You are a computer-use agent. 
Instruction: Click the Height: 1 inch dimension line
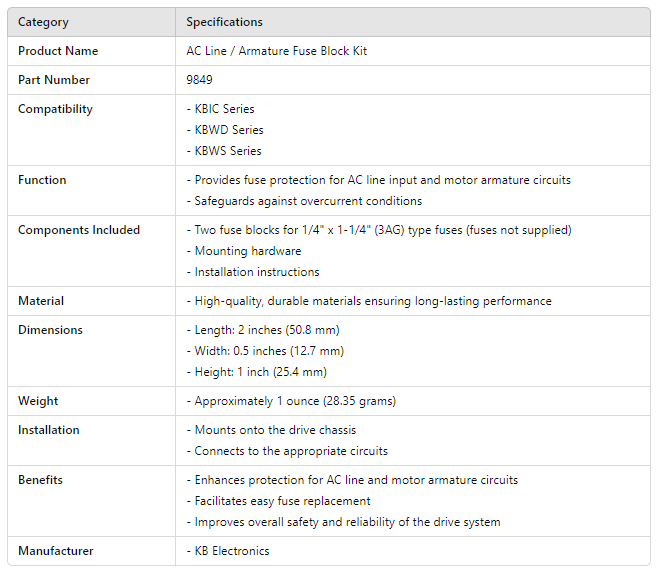257,372
